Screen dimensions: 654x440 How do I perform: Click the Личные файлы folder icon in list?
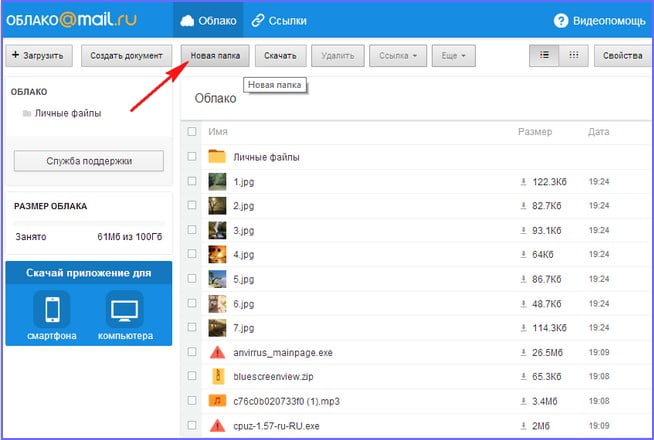point(217,157)
